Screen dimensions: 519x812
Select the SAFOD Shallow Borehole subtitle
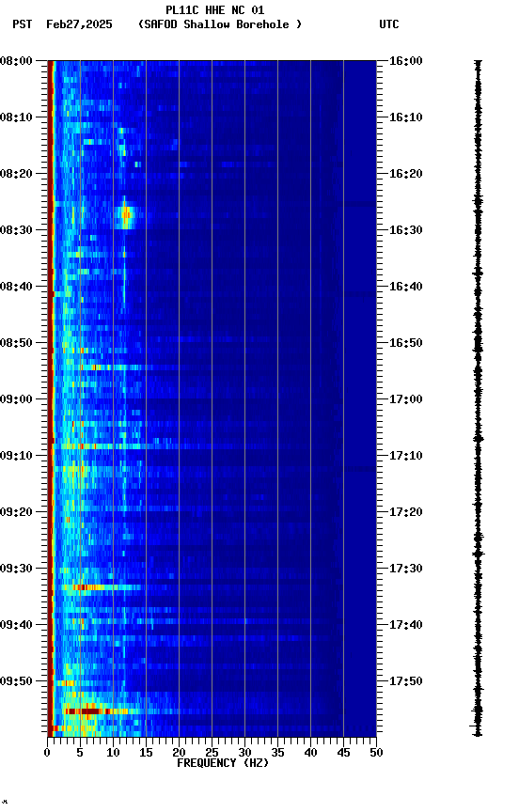220,24
